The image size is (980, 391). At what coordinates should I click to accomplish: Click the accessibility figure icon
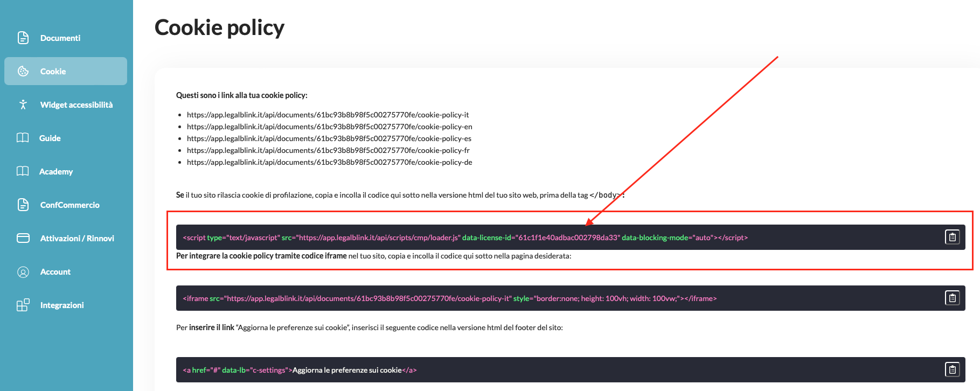point(23,104)
